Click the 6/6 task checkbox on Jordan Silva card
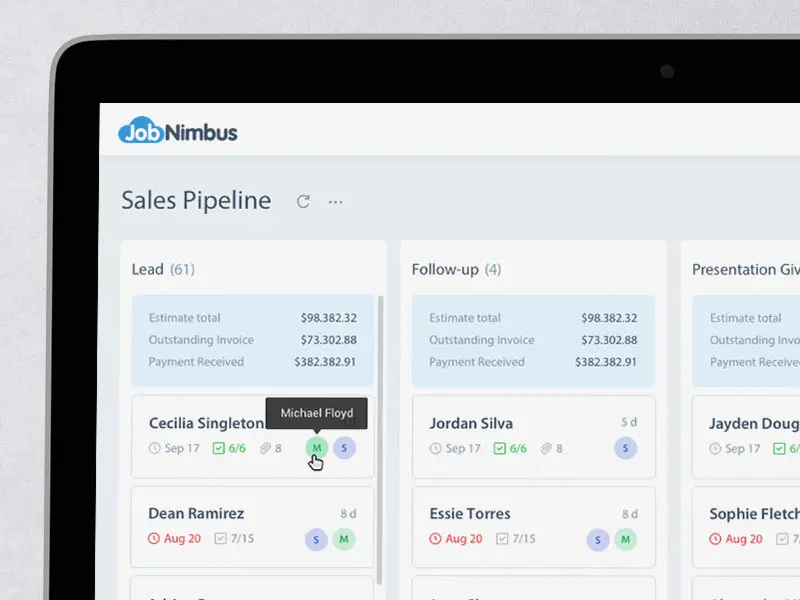 point(499,449)
